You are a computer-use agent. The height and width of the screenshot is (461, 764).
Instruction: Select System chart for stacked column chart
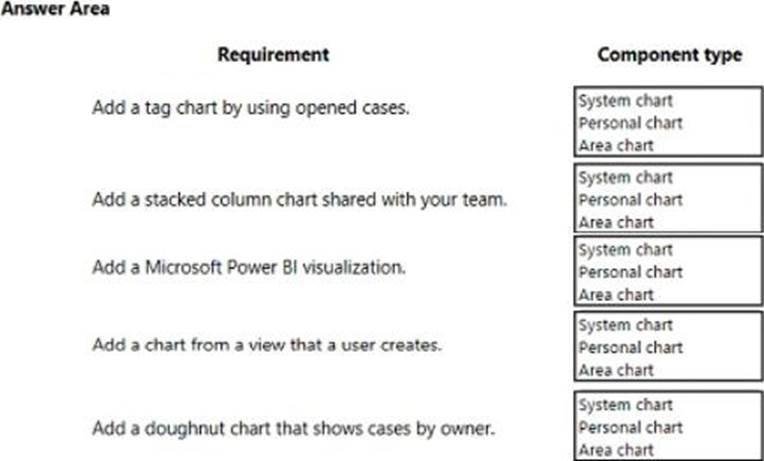pyautogui.click(x=625, y=177)
